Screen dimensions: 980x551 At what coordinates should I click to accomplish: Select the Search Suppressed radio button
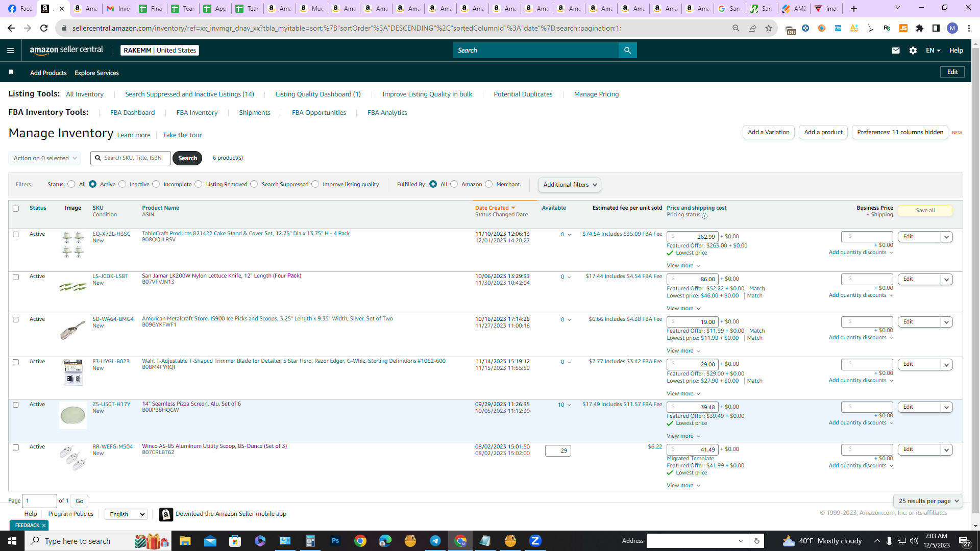[254, 184]
